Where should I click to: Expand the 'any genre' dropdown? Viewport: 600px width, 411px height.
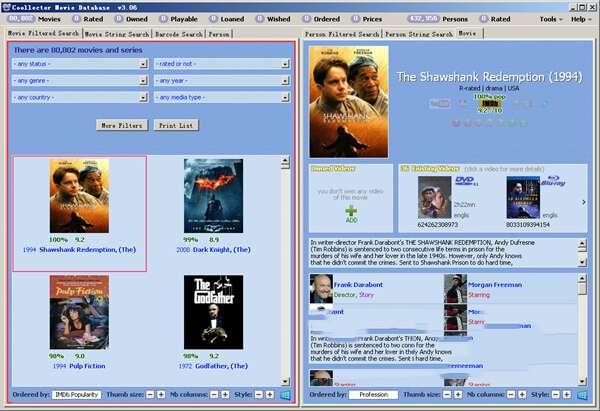[79, 81]
